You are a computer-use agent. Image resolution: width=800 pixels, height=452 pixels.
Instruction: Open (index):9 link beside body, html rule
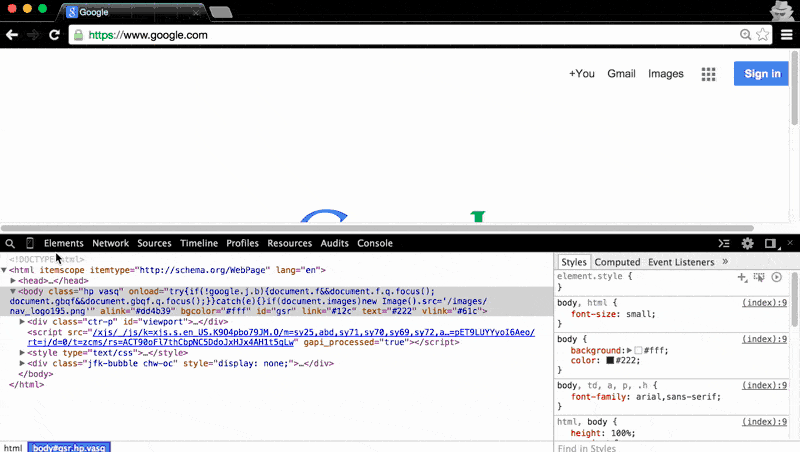coord(764,303)
